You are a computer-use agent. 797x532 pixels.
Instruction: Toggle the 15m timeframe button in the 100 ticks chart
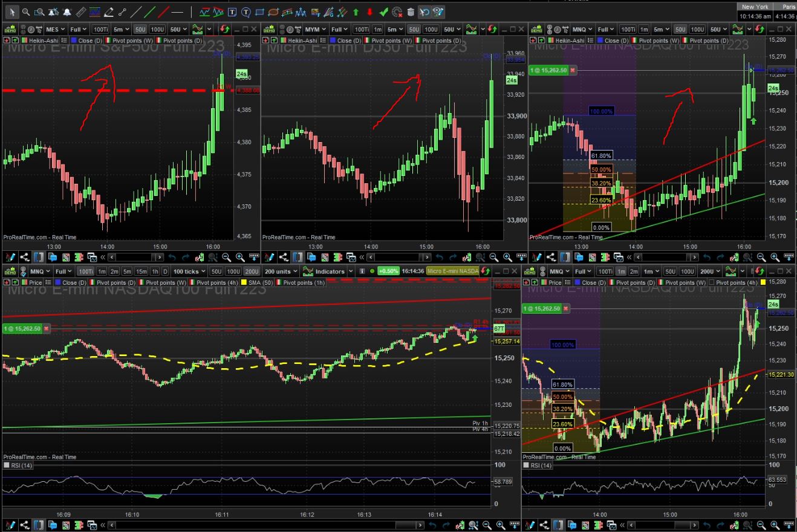(x=141, y=271)
